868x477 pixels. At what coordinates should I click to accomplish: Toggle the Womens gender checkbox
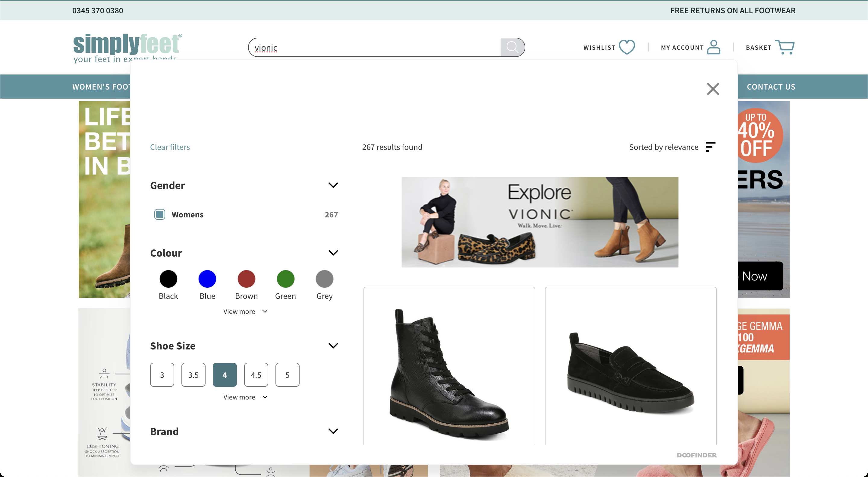point(160,214)
